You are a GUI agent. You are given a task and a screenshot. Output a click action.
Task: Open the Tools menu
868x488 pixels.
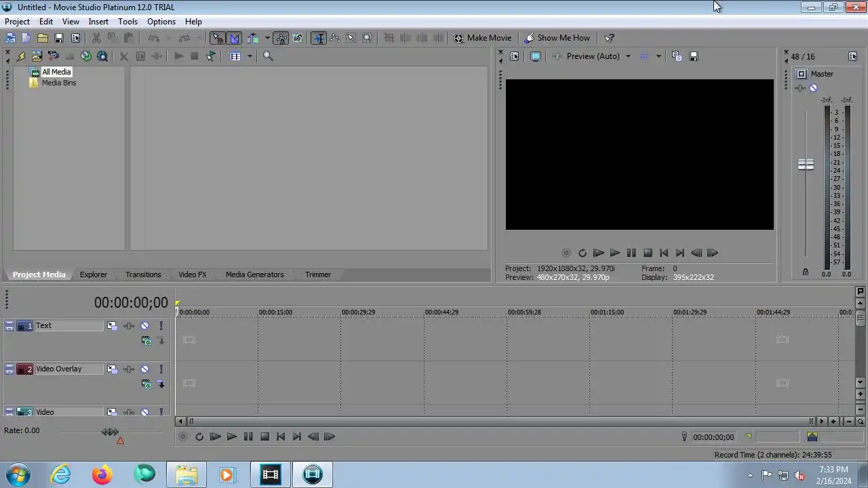[x=127, y=22]
